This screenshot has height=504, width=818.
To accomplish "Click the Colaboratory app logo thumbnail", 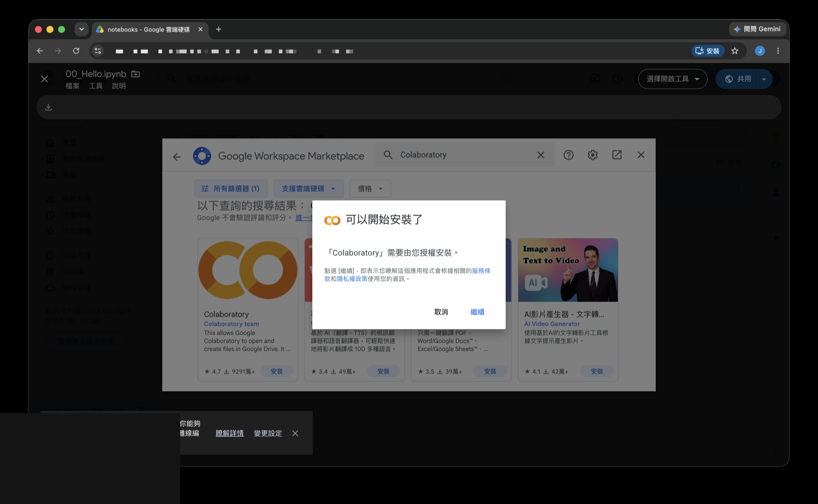I will tap(248, 270).
